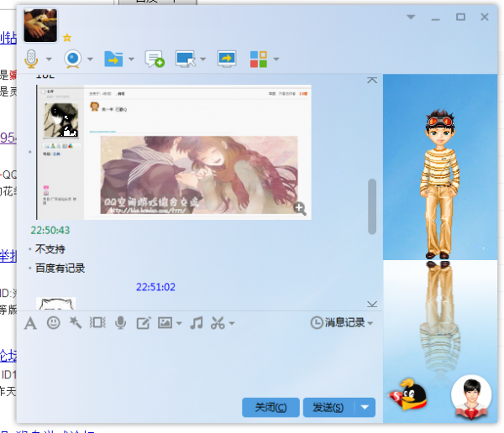Image resolution: width=504 pixels, height=433 pixels.
Task: Minimize the chat window
Action: [435, 19]
